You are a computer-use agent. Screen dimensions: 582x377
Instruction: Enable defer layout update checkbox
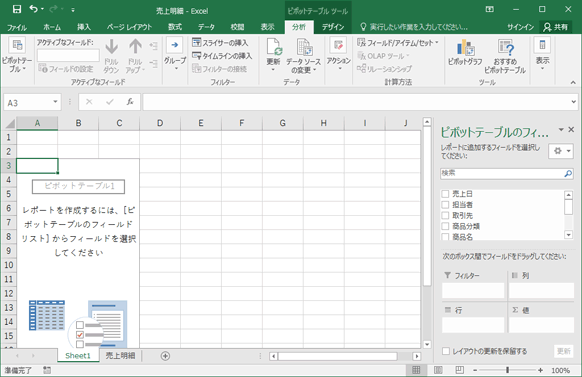click(446, 351)
